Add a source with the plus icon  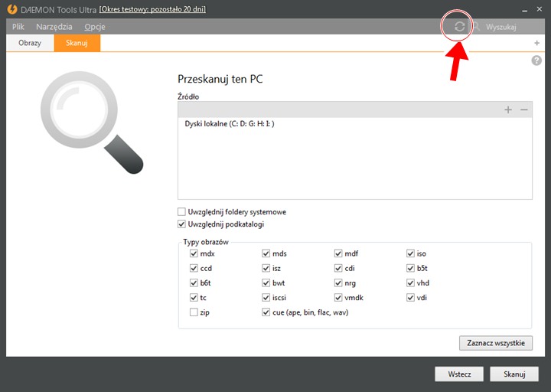[x=508, y=110]
